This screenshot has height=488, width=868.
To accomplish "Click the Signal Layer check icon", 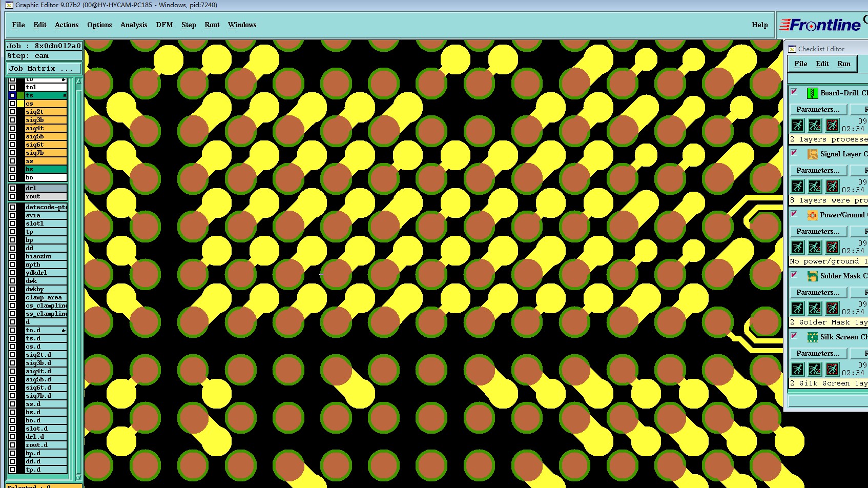I will 812,154.
